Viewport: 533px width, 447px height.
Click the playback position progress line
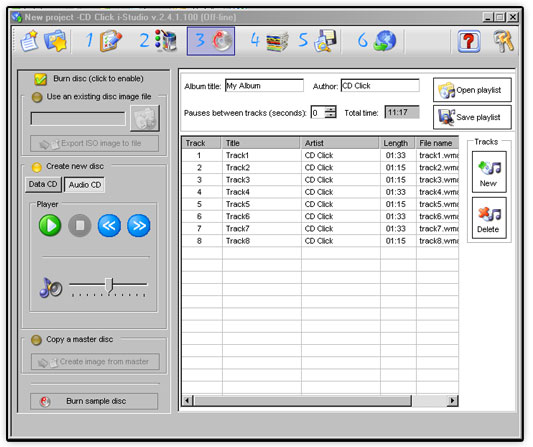point(96,257)
